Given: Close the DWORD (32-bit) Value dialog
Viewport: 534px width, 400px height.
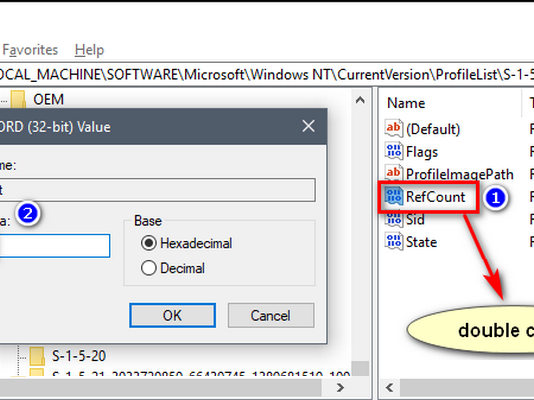Looking at the screenshot, I should click(308, 126).
